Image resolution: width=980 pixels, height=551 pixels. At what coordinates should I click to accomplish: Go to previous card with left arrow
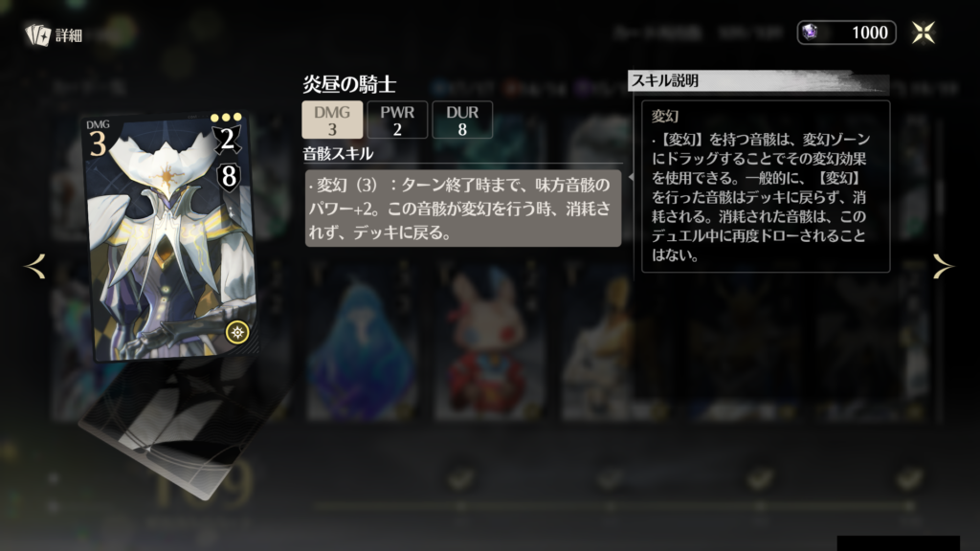35,267
